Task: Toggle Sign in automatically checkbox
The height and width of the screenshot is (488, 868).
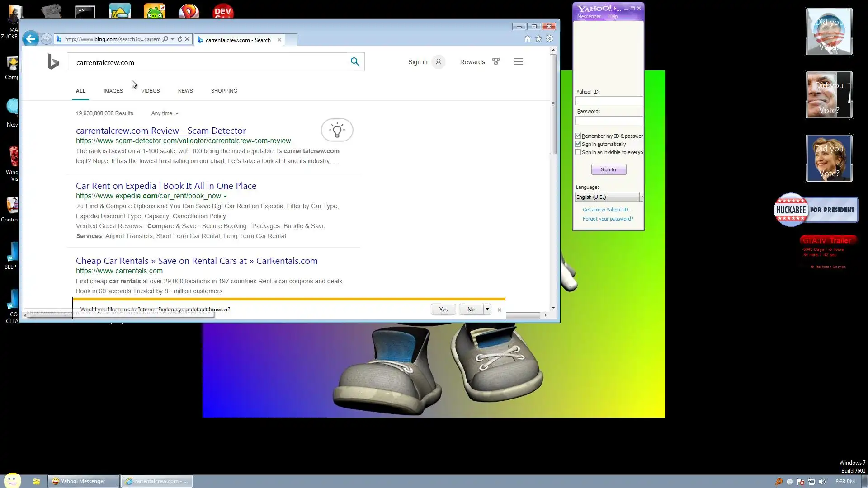Action: pos(578,144)
